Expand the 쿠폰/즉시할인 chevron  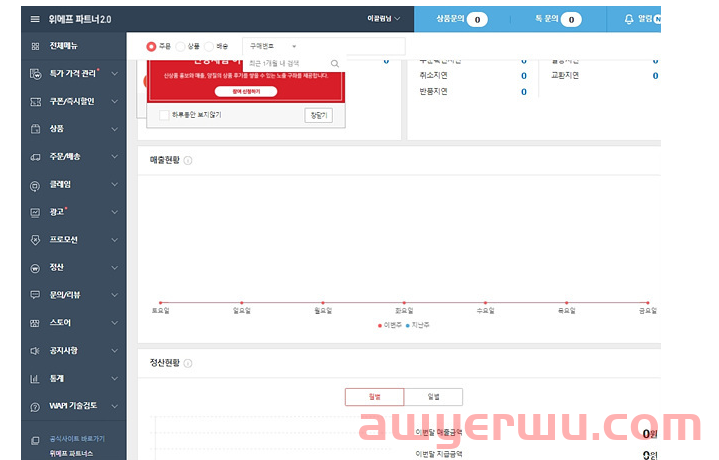(x=115, y=101)
